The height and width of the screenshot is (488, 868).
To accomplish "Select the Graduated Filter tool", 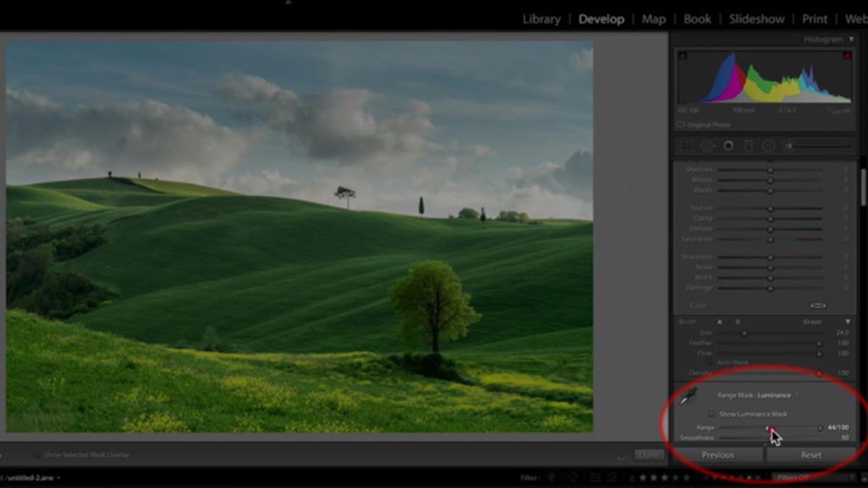I will point(748,146).
